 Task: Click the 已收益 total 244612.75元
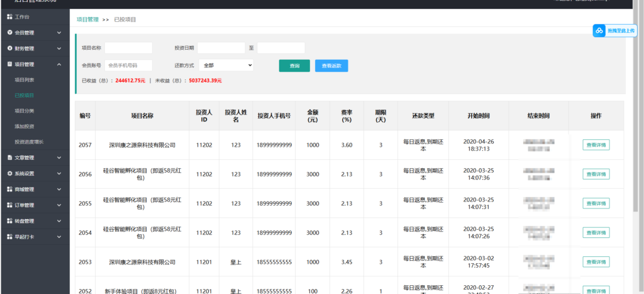tap(130, 81)
